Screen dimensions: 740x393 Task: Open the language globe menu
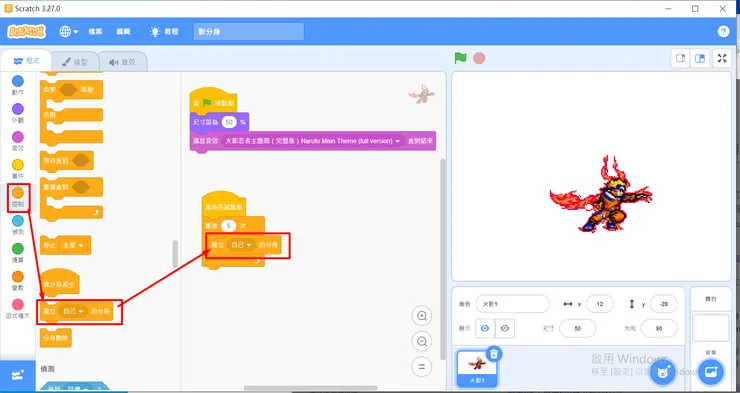coord(68,32)
